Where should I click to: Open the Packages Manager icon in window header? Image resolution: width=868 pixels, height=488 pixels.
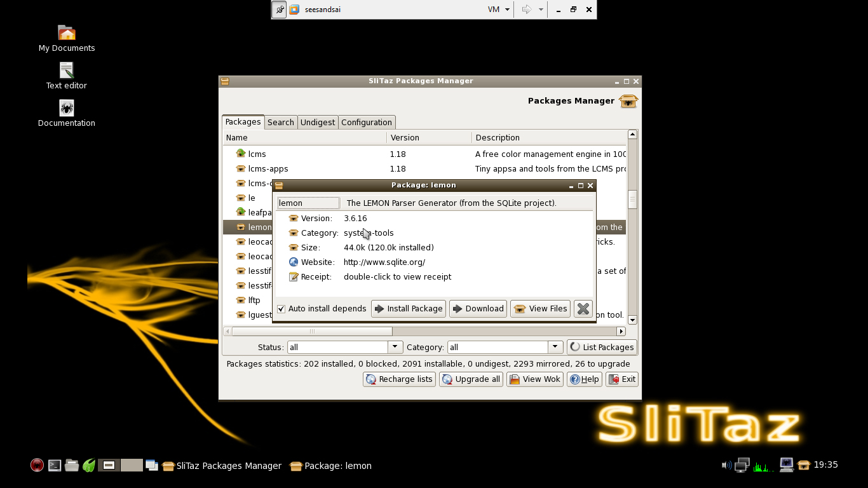pos(628,101)
